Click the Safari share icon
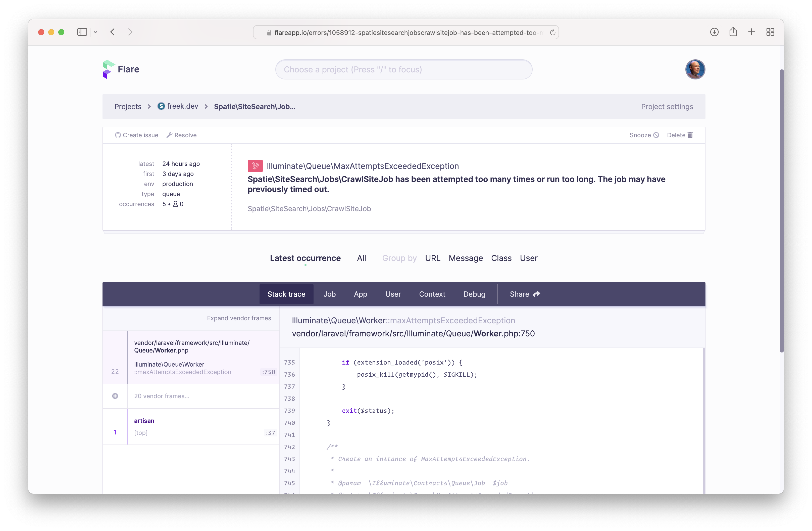 point(733,32)
